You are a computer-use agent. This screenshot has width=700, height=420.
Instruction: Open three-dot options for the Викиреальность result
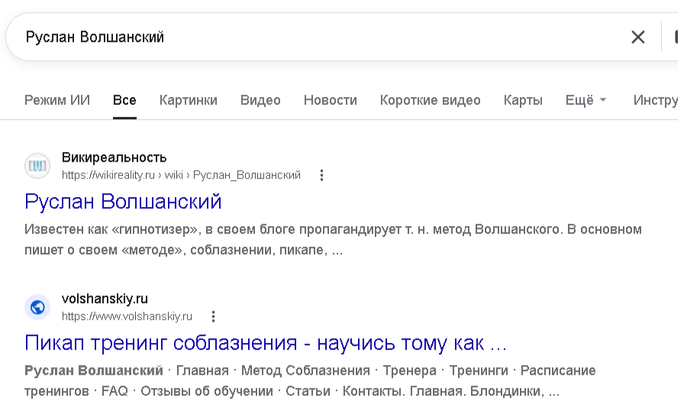pos(321,175)
